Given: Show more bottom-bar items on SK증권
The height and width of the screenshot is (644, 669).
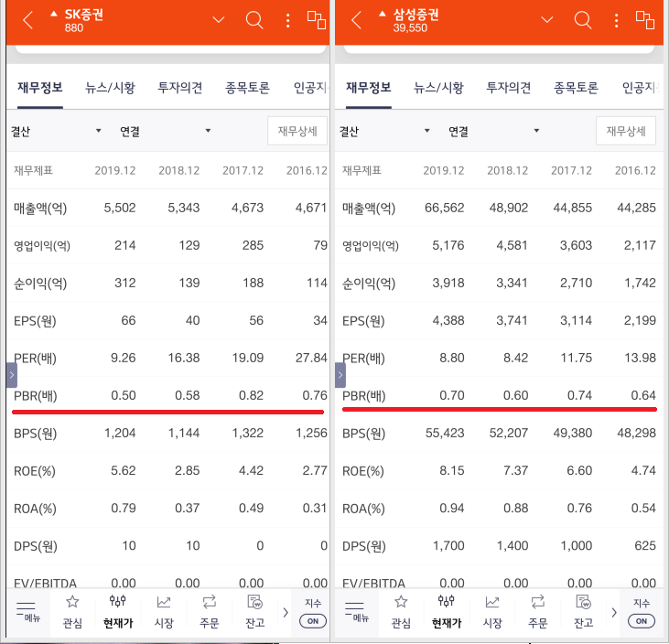Looking at the screenshot, I should click(x=286, y=612).
